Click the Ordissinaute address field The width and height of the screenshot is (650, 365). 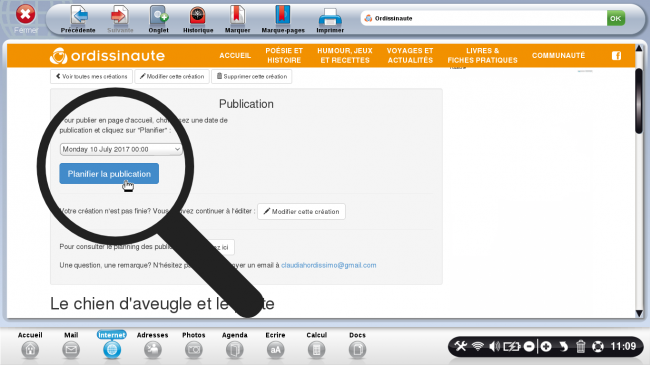click(x=483, y=18)
